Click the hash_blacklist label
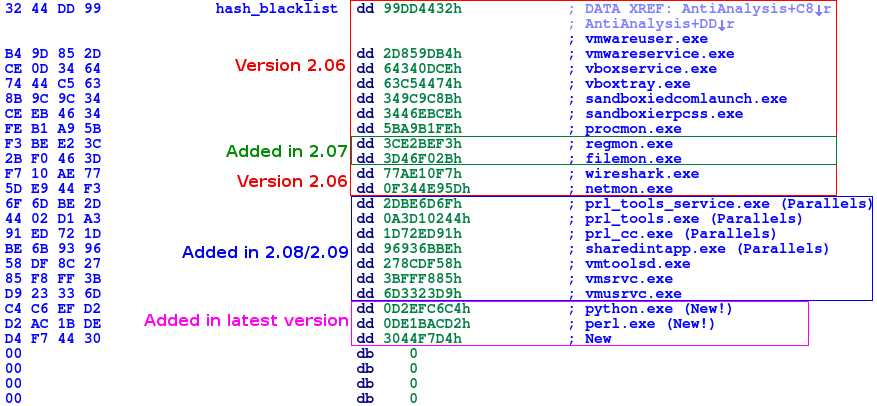Screen dimensions: 877x406 [x=279, y=9]
